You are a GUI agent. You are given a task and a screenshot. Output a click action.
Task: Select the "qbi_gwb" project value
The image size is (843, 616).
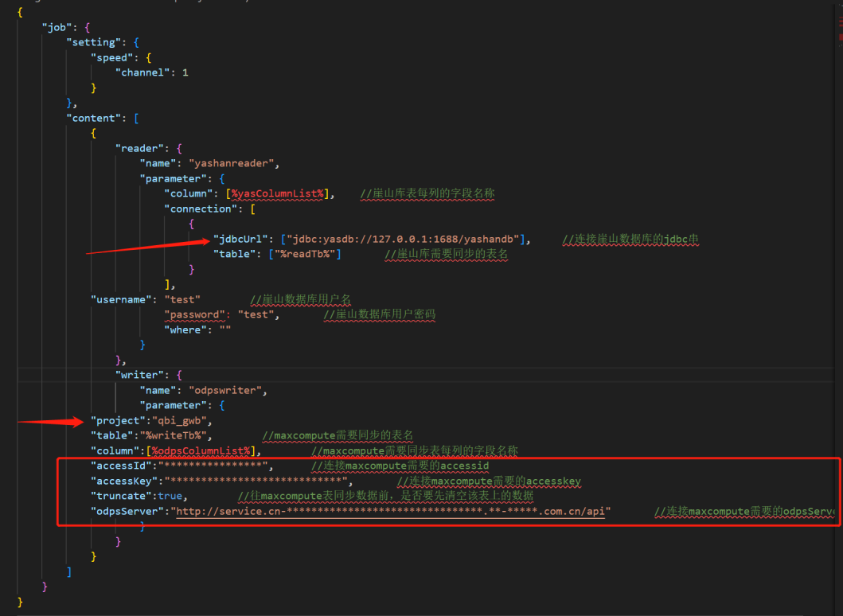pos(180,420)
